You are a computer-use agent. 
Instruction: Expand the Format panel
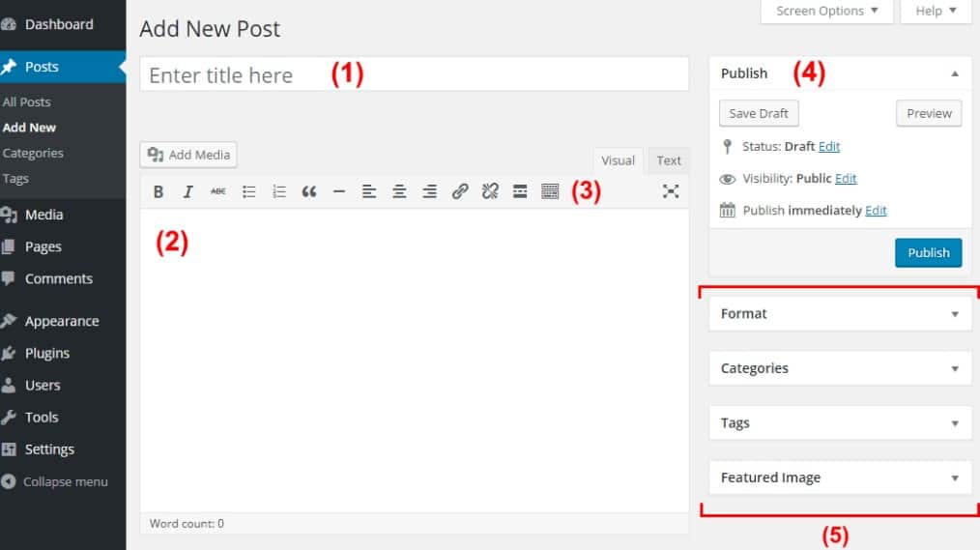point(955,314)
